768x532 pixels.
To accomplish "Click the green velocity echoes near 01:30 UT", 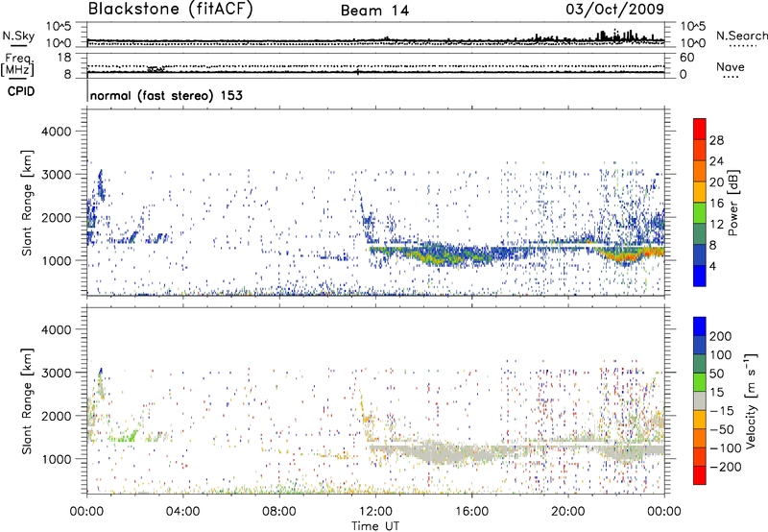I will 123,436.
